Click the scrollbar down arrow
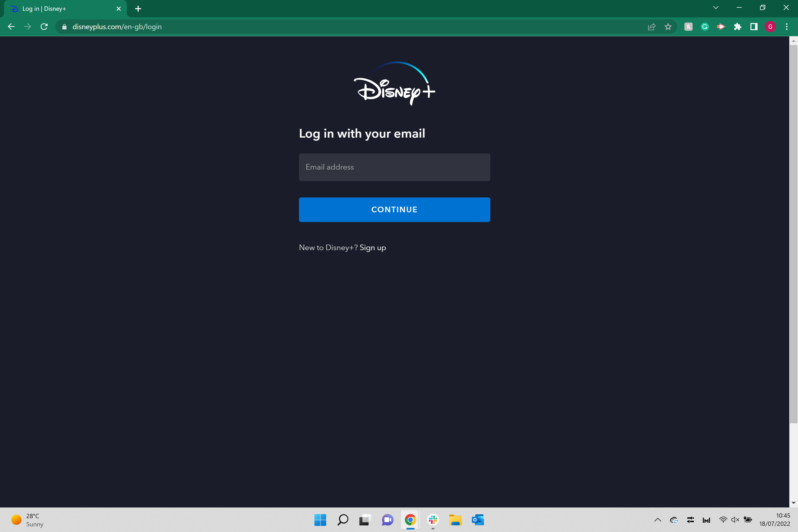 [x=793, y=503]
